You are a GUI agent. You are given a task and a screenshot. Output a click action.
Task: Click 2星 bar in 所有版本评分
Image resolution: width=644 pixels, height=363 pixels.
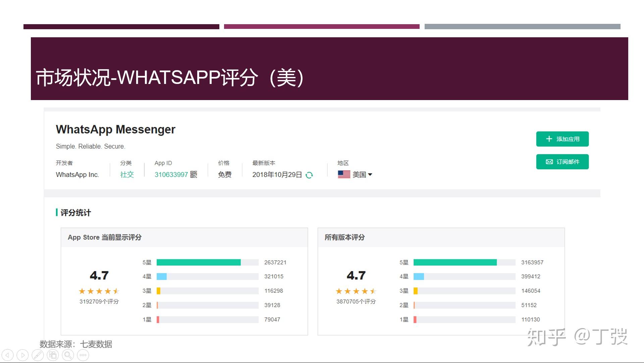point(465,305)
